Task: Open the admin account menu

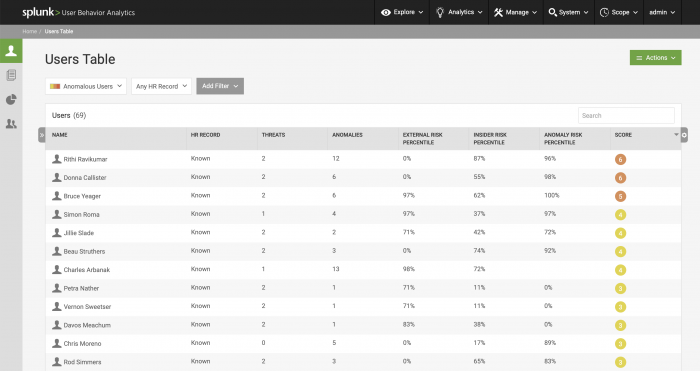Action: [662, 13]
